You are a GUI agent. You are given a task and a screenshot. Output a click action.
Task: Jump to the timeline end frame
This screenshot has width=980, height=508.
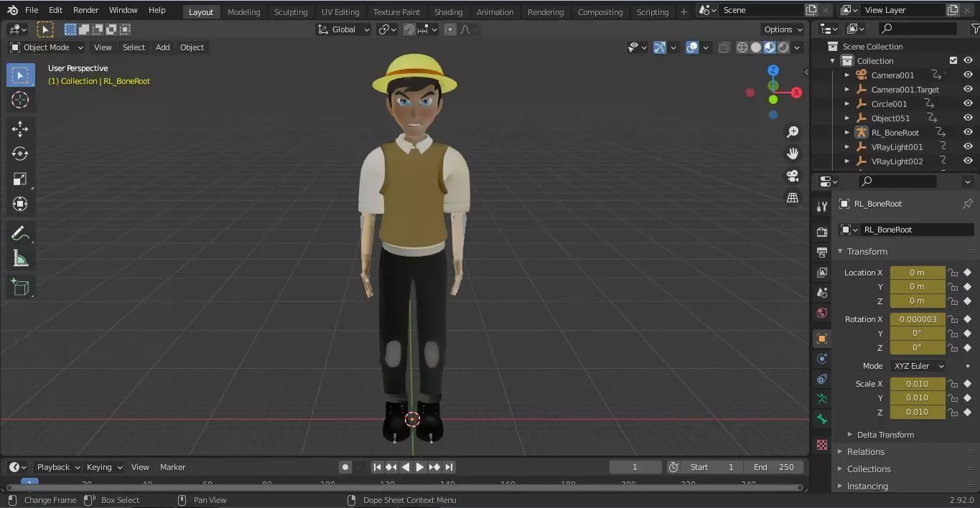[449, 467]
